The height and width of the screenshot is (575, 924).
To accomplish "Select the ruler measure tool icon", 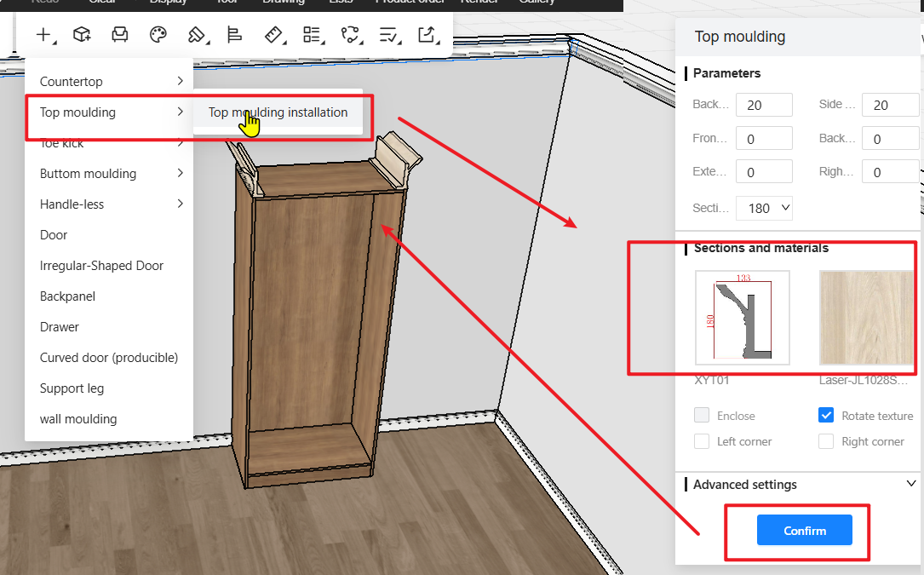I will 273,35.
